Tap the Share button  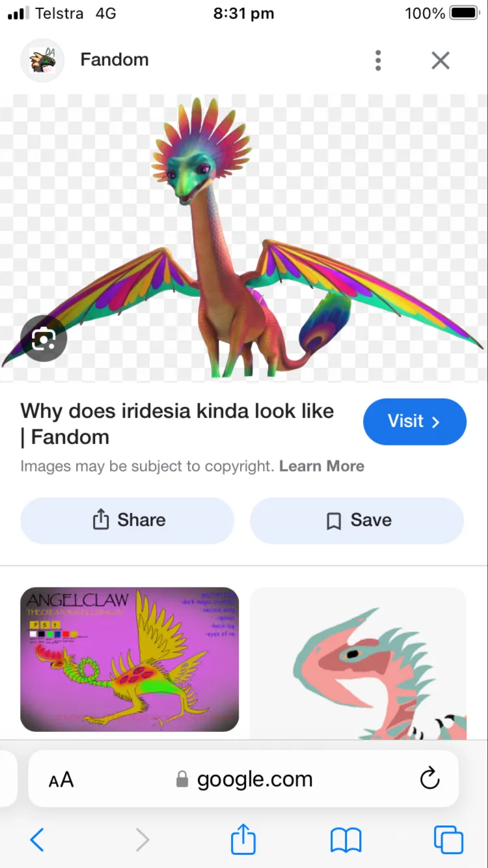(x=127, y=520)
